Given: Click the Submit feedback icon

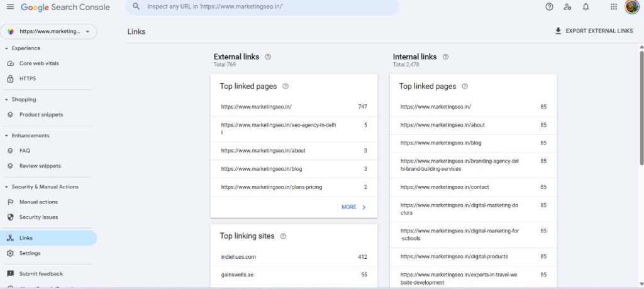Looking at the screenshot, I should point(11,274).
